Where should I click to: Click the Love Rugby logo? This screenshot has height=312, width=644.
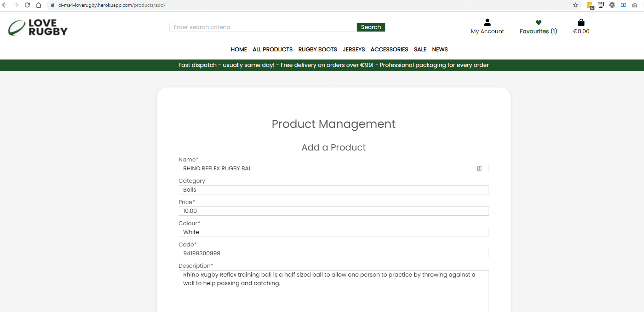point(38,27)
